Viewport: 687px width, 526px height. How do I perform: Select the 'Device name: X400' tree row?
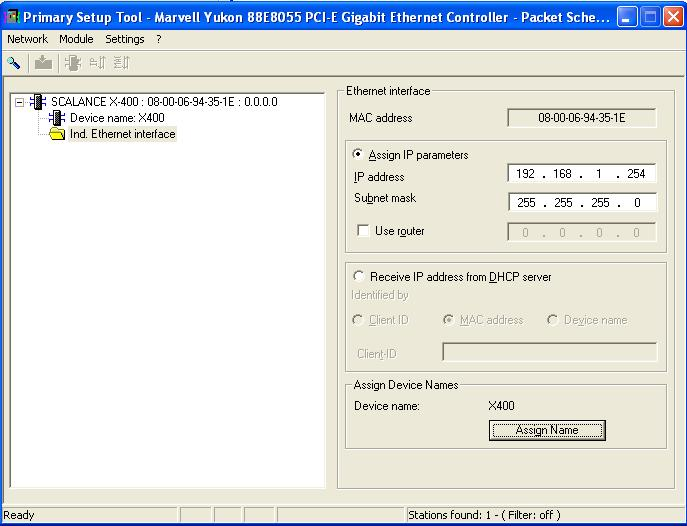click(117, 118)
